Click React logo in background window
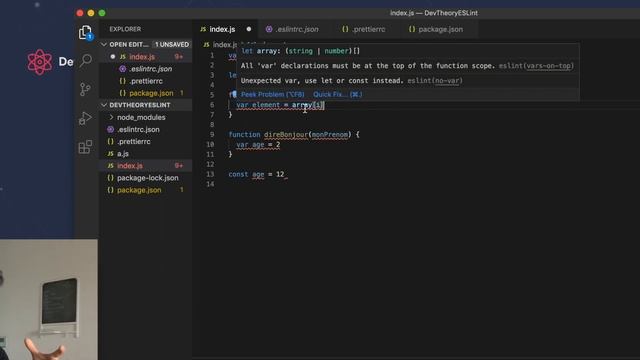 point(40,62)
